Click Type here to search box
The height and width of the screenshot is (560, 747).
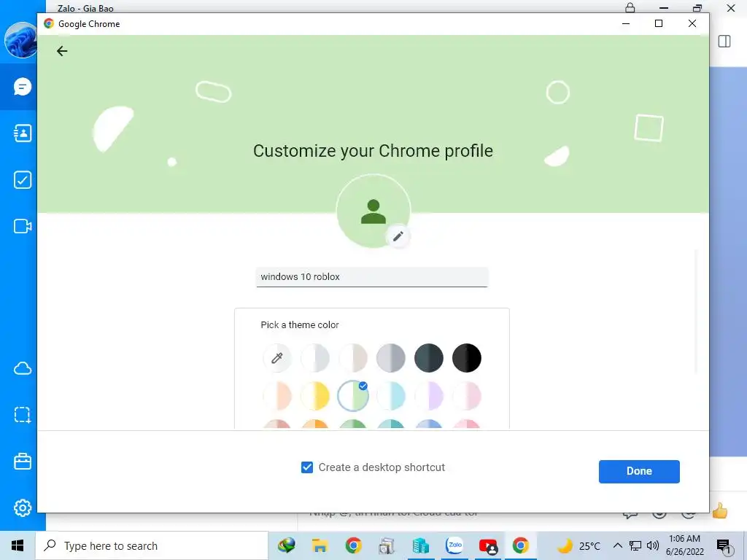click(152, 545)
